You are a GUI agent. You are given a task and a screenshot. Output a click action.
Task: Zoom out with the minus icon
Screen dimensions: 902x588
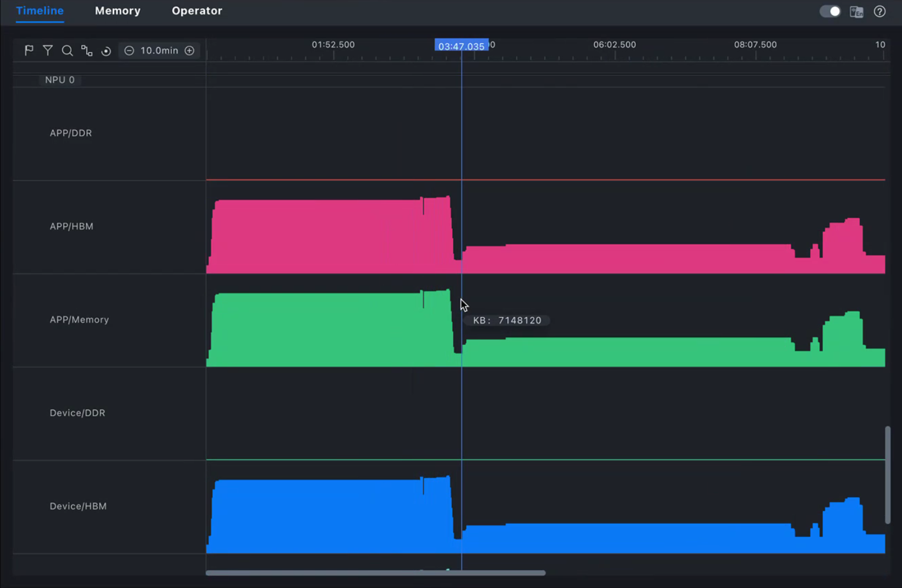129,50
